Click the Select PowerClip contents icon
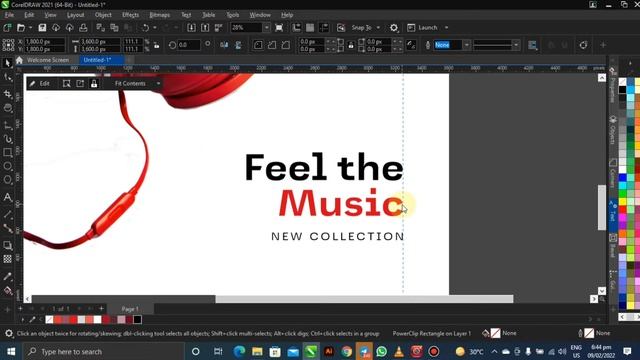Screen dimensions: 640x360 67,84
